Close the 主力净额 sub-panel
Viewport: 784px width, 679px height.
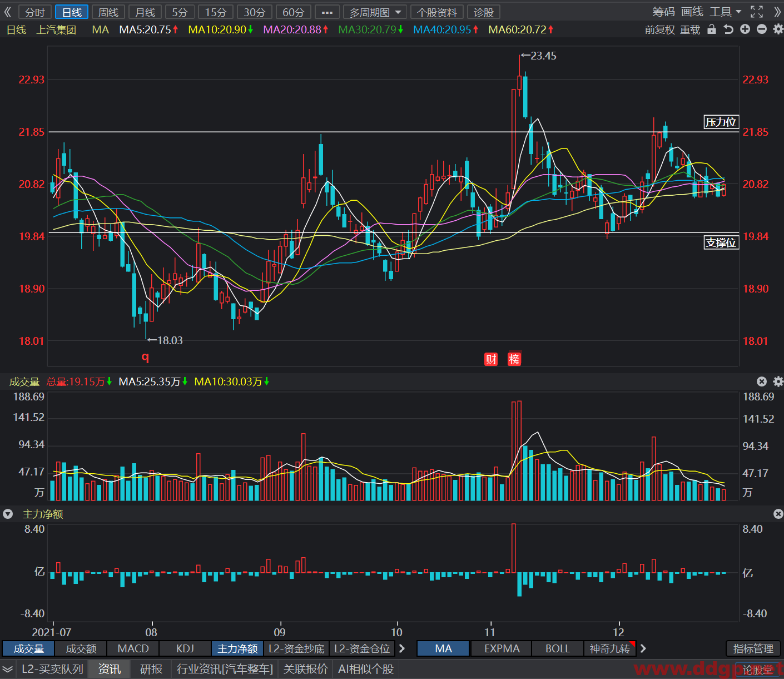[x=778, y=514]
